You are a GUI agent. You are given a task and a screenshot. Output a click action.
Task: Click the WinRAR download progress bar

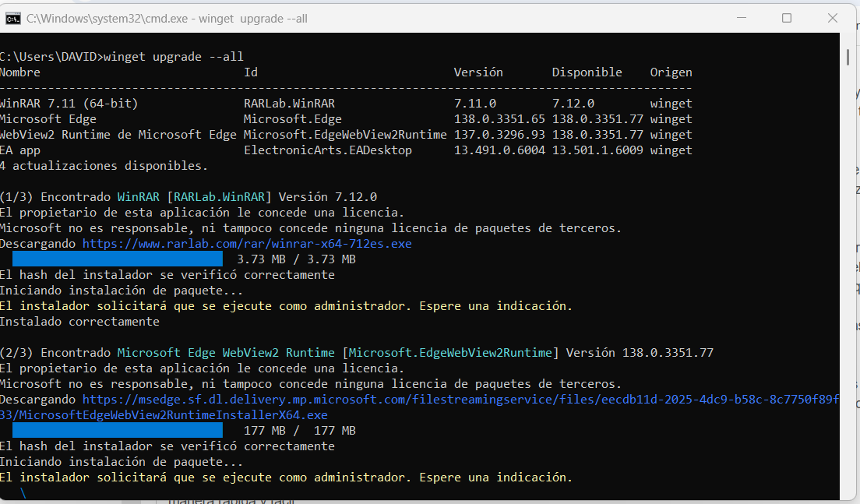(118, 259)
